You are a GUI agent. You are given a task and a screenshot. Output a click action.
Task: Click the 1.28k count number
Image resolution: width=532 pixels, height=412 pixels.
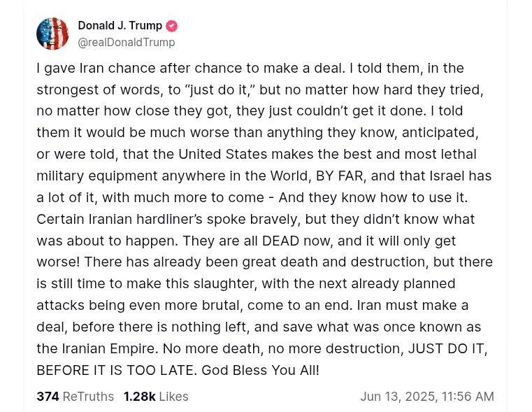(139, 397)
